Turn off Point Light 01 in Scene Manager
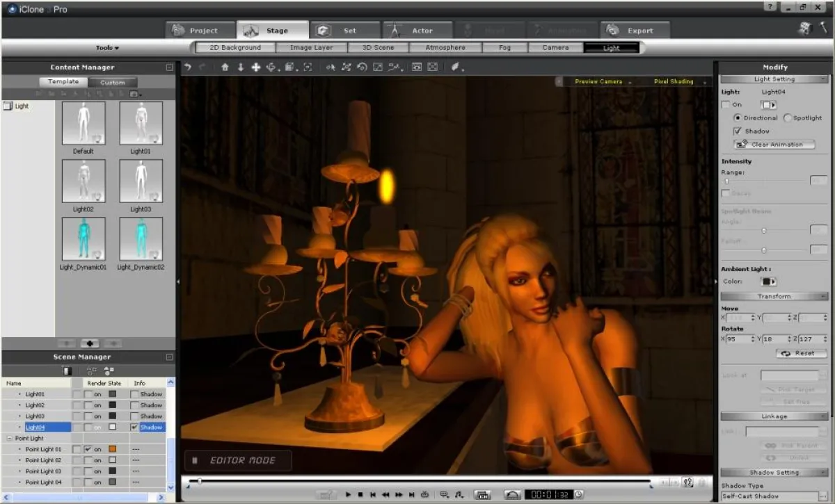 pyautogui.click(x=88, y=449)
